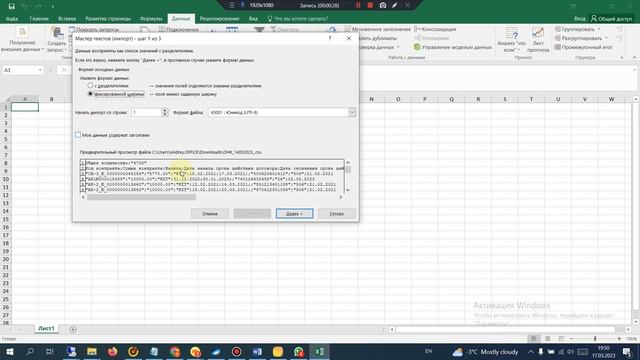The height and width of the screenshot is (360, 640).
Task: Click preview horizontal scrollbar thumb
Action: (141, 197)
